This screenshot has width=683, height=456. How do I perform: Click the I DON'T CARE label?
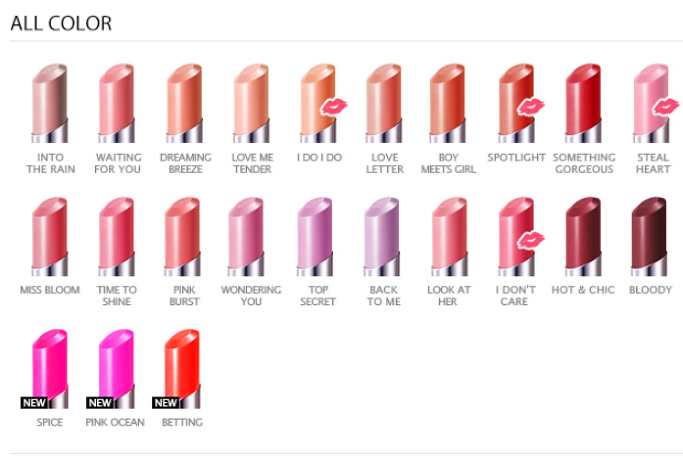pyautogui.click(x=515, y=296)
